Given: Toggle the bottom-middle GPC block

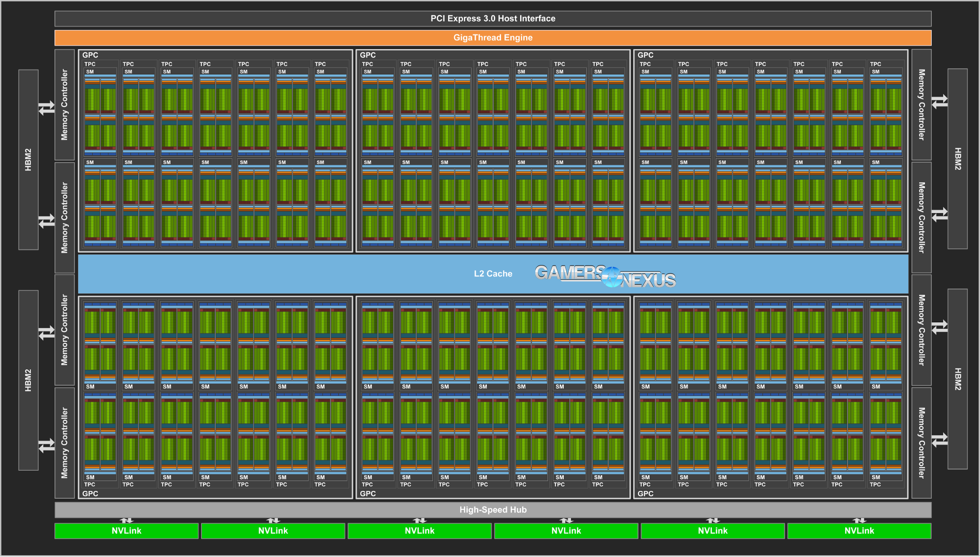Looking at the screenshot, I should [x=368, y=494].
